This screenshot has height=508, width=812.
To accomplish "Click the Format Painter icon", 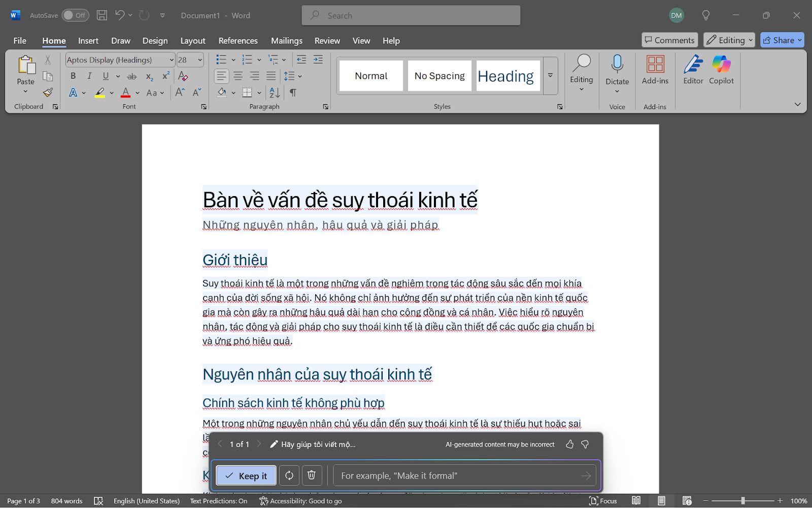I will [48, 92].
